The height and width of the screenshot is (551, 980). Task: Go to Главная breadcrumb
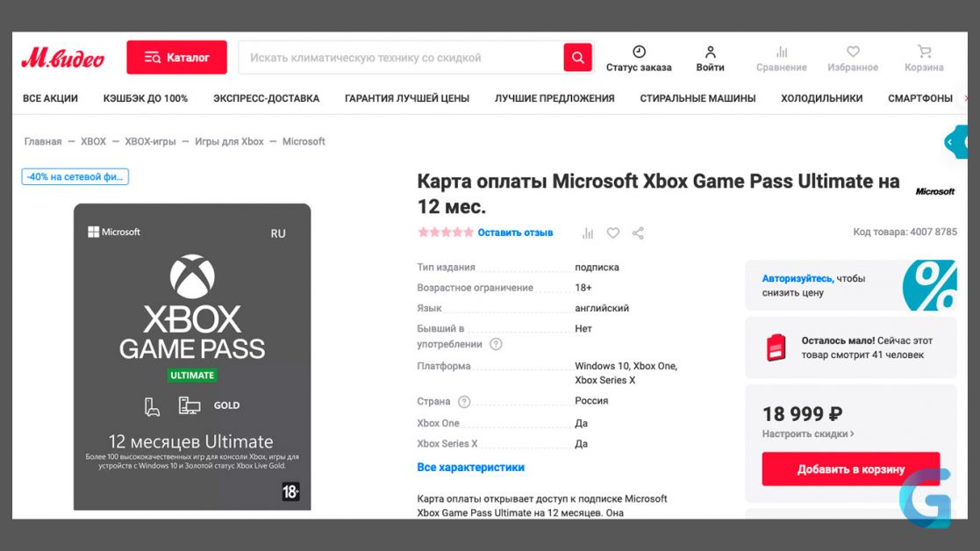click(43, 141)
